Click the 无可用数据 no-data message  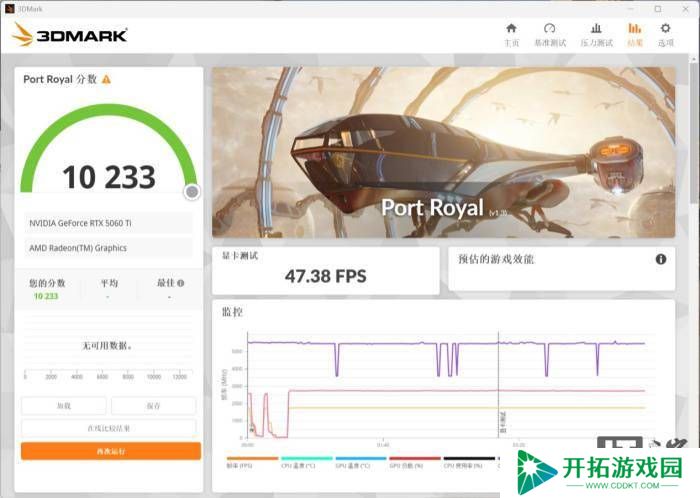point(107,345)
